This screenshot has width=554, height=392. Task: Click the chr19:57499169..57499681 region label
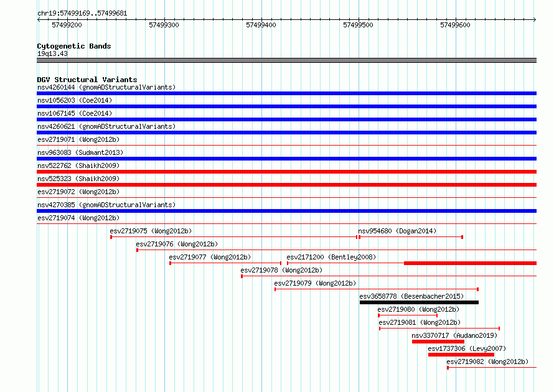[x=82, y=13]
